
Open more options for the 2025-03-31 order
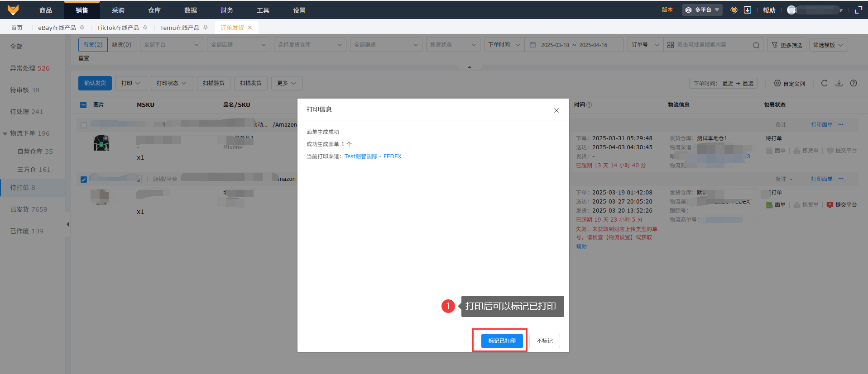pyautogui.click(x=841, y=124)
